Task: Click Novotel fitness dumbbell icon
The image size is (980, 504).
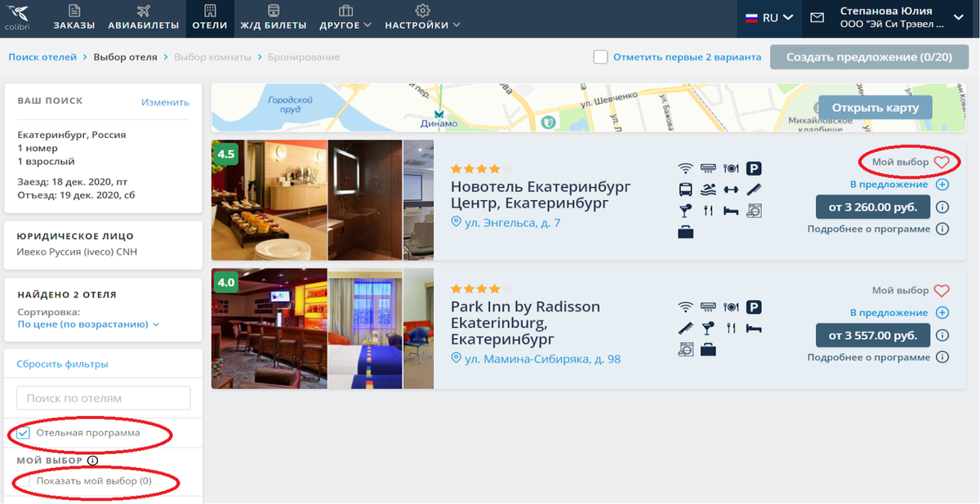Action: click(731, 190)
